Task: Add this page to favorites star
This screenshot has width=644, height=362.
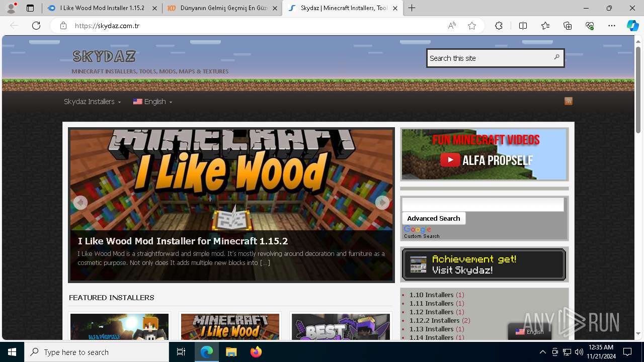Action: (x=472, y=26)
